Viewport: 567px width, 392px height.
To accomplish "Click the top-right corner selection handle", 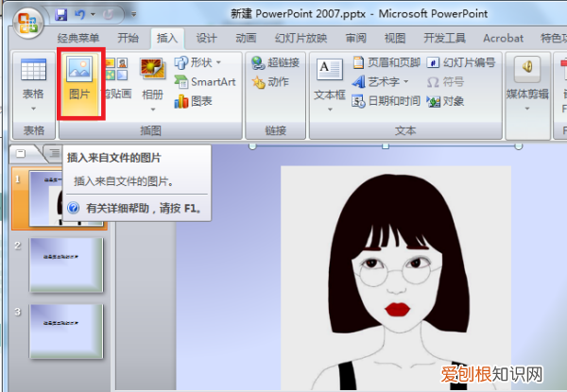I will (519, 146).
